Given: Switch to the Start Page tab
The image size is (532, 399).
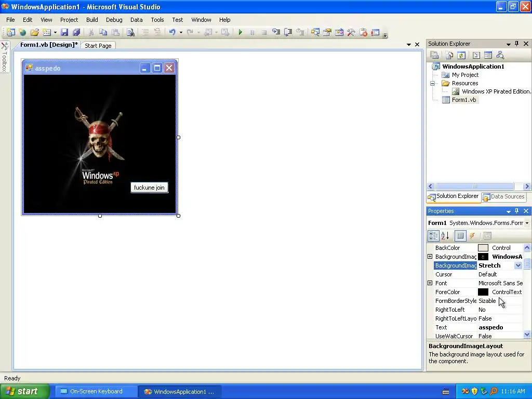Looking at the screenshot, I should click(98, 46).
